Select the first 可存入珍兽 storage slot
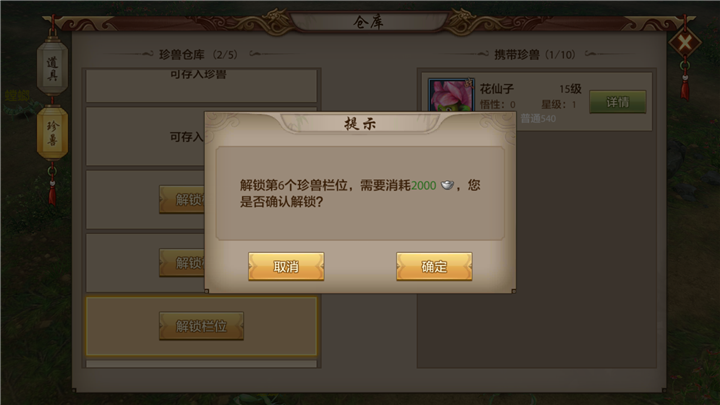 point(201,86)
